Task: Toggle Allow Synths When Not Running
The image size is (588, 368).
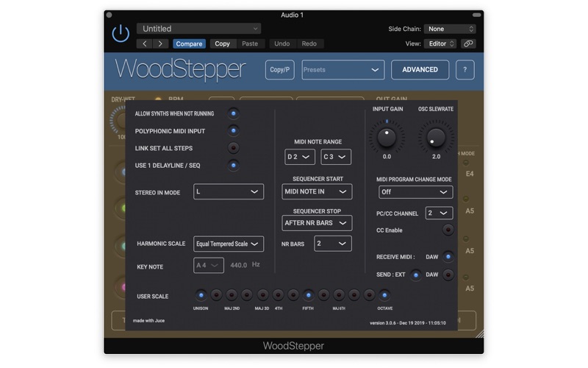Action: pos(233,113)
